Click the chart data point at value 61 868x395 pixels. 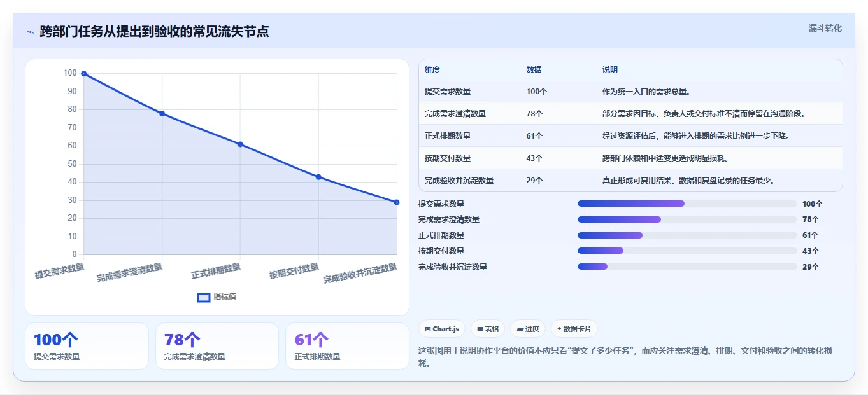240,144
